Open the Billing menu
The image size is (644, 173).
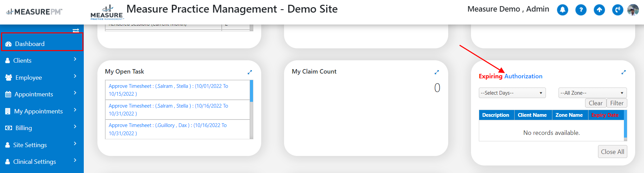click(42, 128)
